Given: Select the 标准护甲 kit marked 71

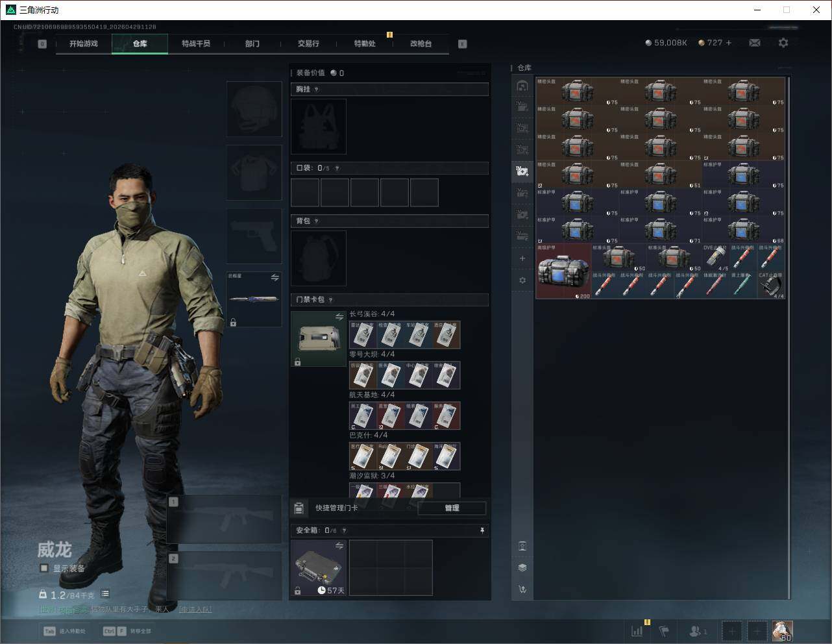Looking at the screenshot, I should point(661,230).
